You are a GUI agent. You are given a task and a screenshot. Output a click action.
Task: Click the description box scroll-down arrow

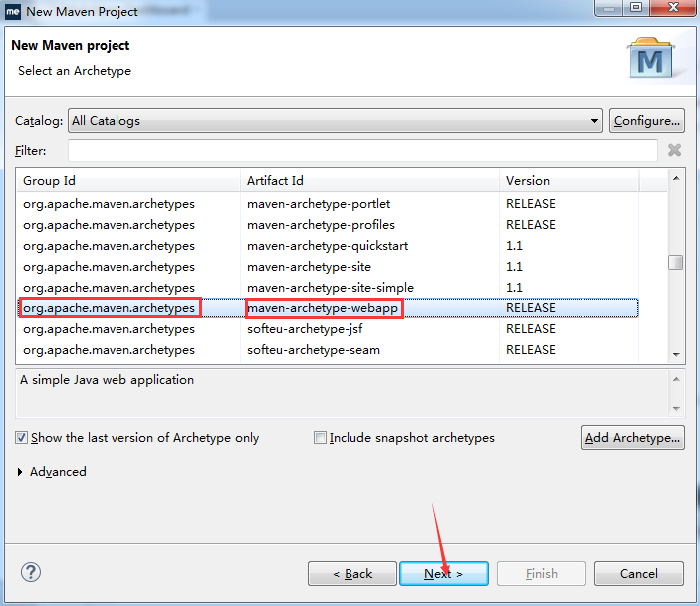click(676, 409)
